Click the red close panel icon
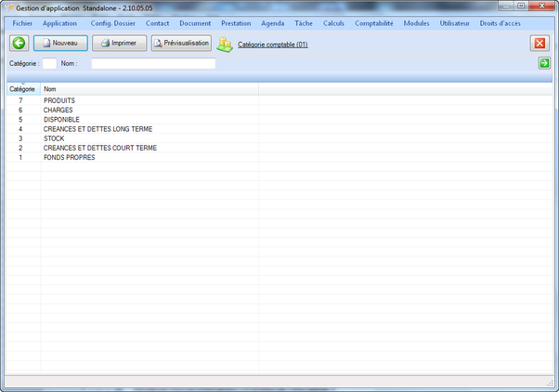The height and width of the screenshot is (392, 559). (539, 44)
